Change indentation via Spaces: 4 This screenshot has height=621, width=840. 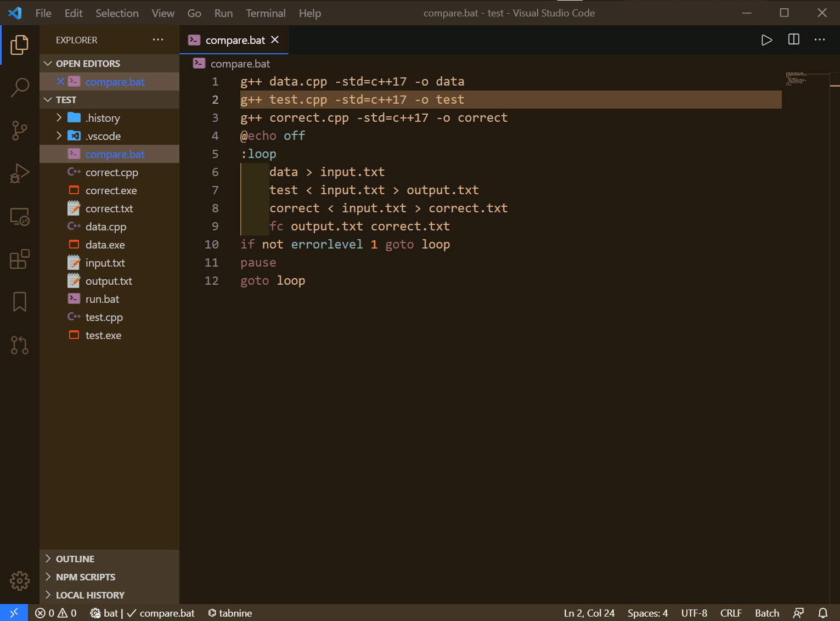[x=648, y=613]
